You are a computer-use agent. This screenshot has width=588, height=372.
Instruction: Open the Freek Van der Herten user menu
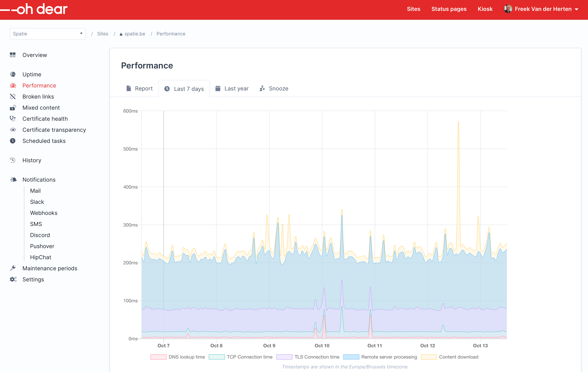pyautogui.click(x=541, y=9)
